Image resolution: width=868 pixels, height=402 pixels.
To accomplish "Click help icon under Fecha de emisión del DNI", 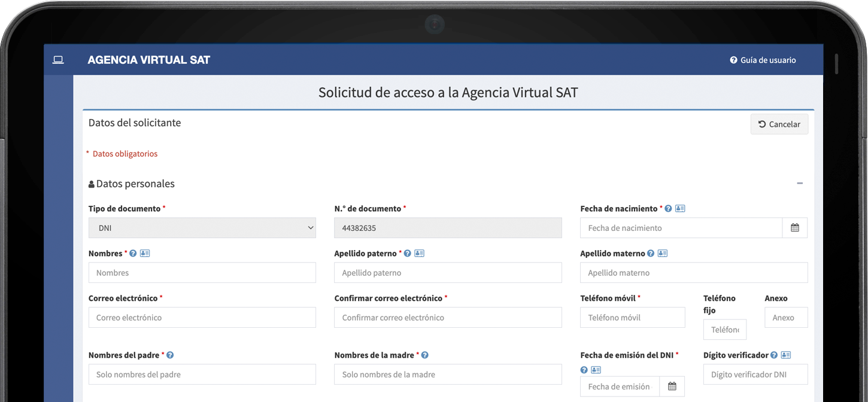I will point(584,370).
